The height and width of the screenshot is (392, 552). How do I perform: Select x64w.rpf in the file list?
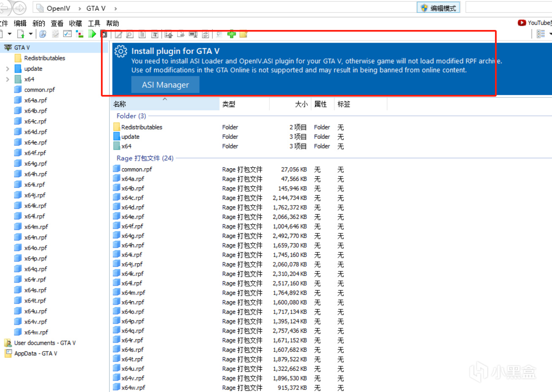coord(133,388)
